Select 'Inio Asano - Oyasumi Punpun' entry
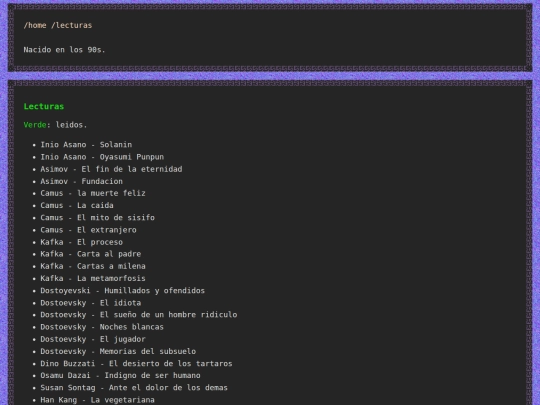 (102, 157)
